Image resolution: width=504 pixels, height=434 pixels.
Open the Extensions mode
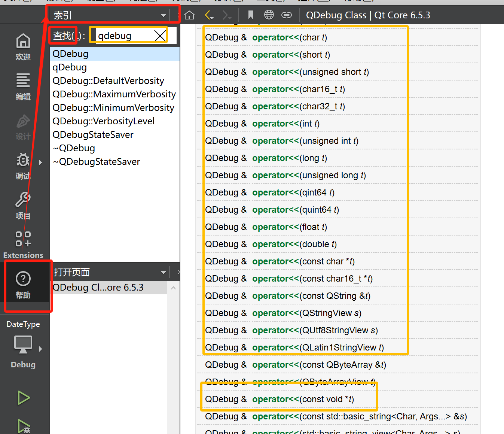click(x=23, y=245)
